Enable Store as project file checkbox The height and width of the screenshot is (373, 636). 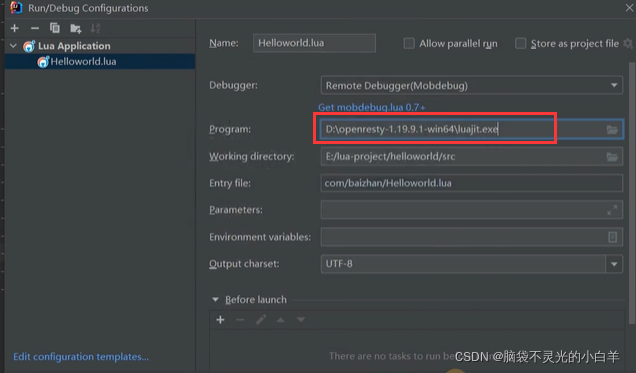520,43
